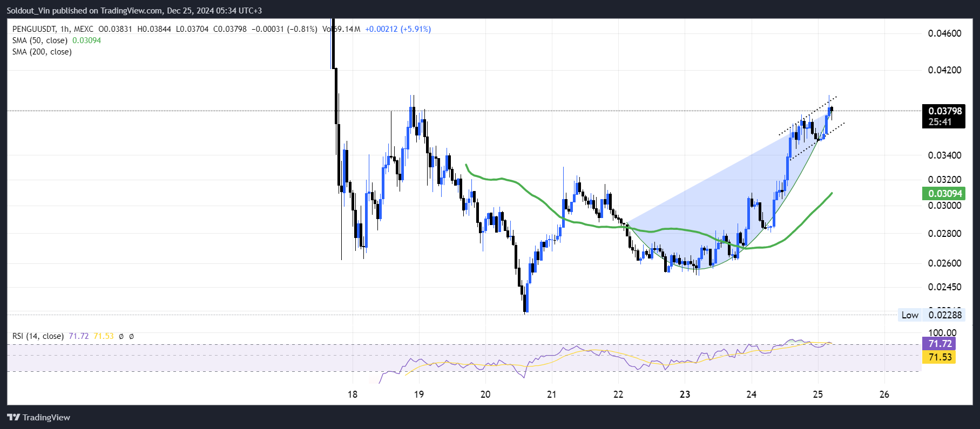980x429 pixels.
Task: Click the TradingView logo at bottom left
Action: (38, 417)
